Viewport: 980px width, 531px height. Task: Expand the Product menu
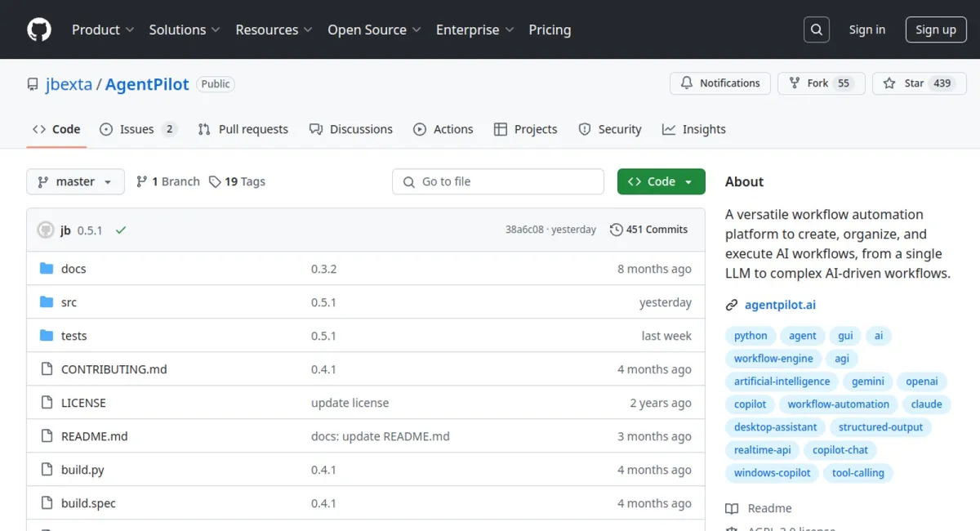(103, 29)
